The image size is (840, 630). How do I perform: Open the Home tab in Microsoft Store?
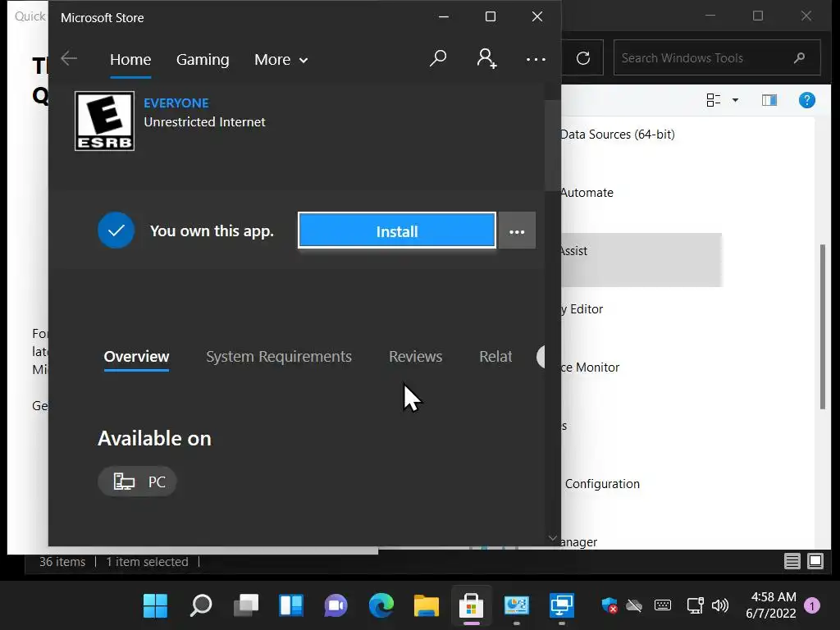click(130, 59)
